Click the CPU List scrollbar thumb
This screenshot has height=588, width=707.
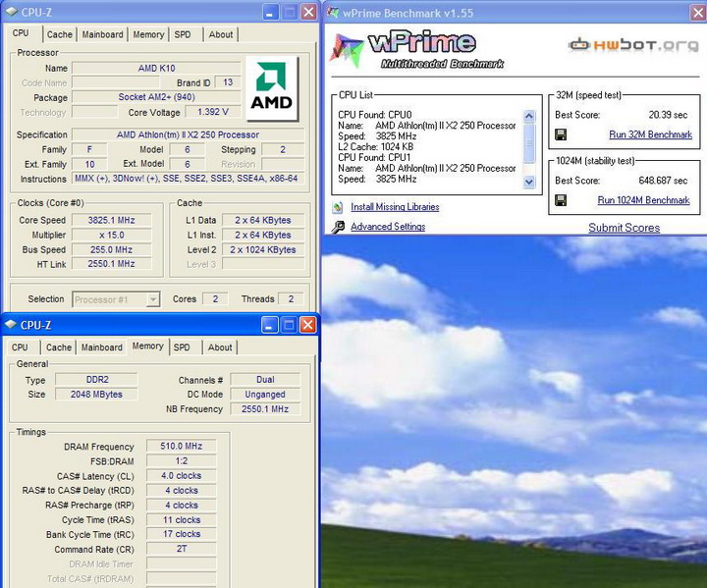tap(529, 143)
